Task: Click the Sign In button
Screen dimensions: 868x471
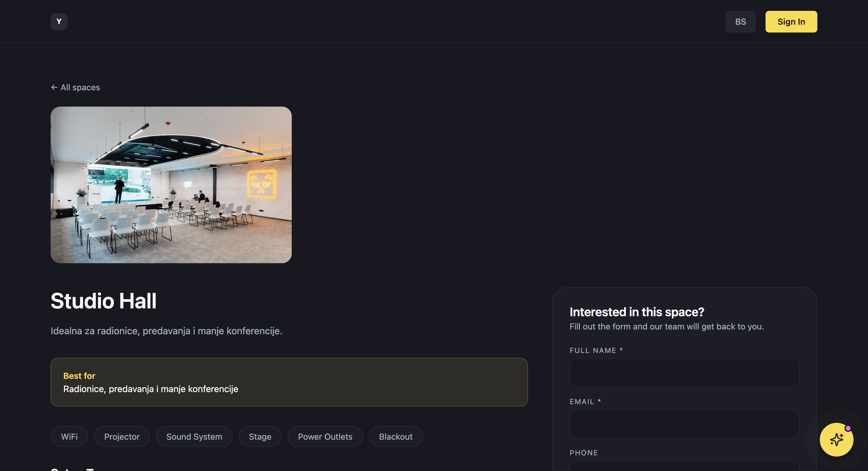Action: (x=791, y=22)
